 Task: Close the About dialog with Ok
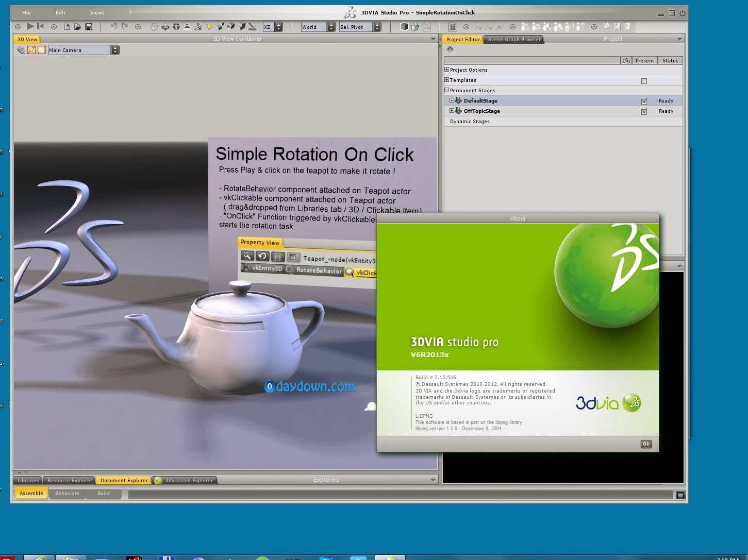tap(645, 444)
